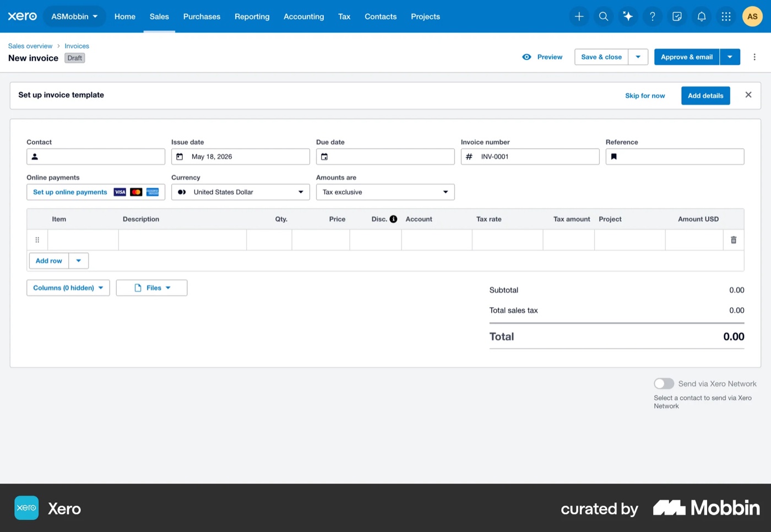Open the help question mark icon

point(653,17)
